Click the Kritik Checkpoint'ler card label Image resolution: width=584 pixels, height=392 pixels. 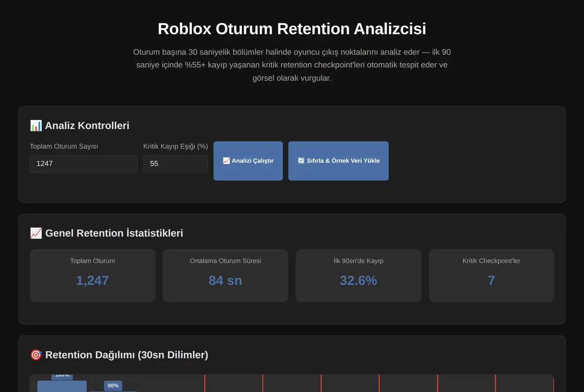click(x=492, y=261)
